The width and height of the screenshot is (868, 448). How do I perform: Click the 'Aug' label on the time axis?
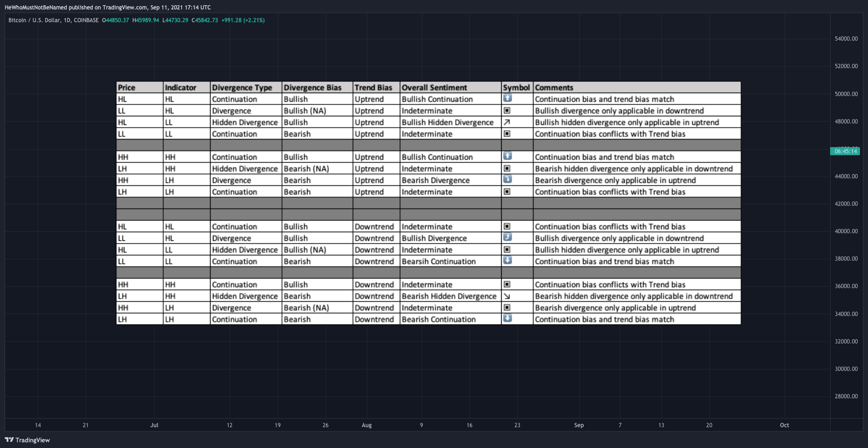coord(367,425)
